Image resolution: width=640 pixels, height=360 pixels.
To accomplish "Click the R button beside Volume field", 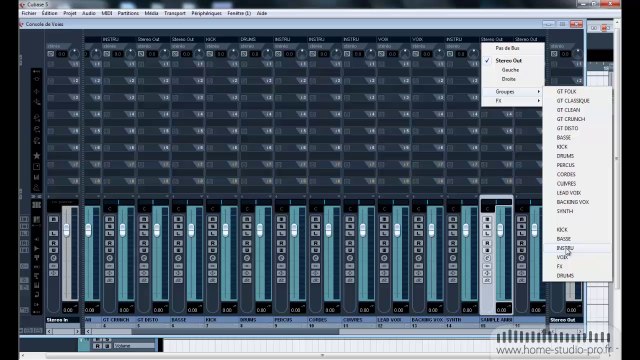I will 98,346.
